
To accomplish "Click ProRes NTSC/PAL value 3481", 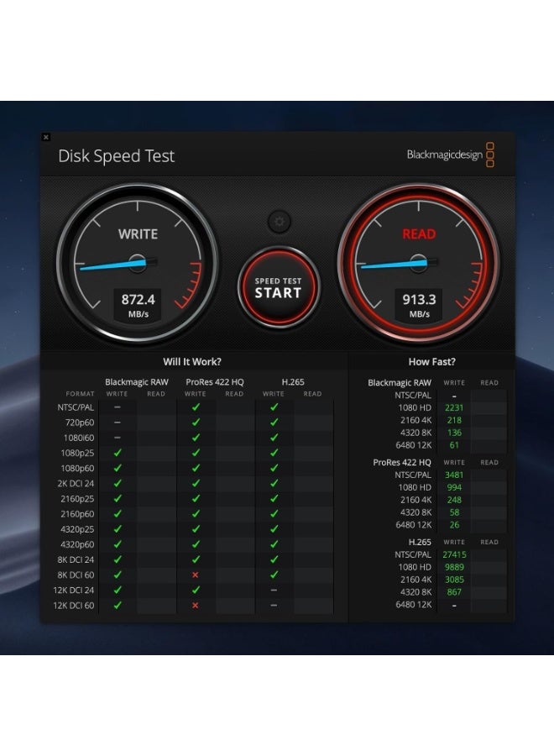I will click(454, 475).
